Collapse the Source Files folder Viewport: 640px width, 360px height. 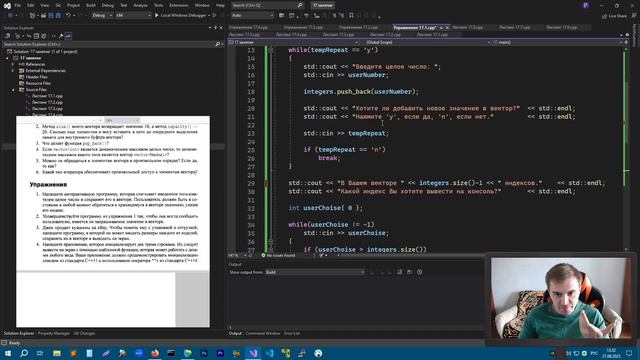coord(13,89)
